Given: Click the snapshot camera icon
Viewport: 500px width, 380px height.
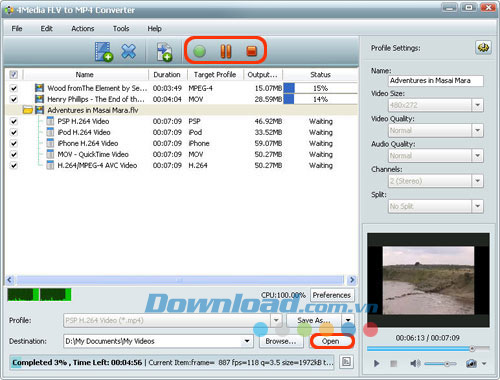Looking at the screenshot, I should pyautogui.click(x=471, y=363).
